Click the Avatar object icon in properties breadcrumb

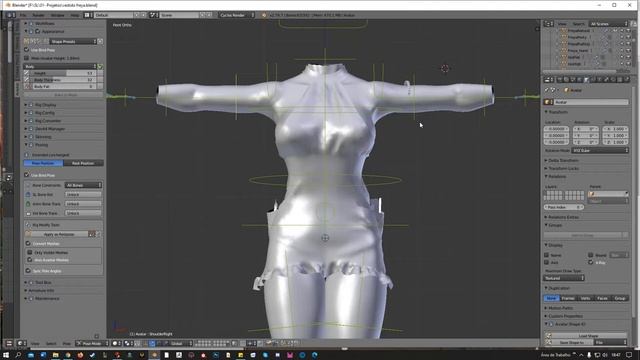point(567,90)
